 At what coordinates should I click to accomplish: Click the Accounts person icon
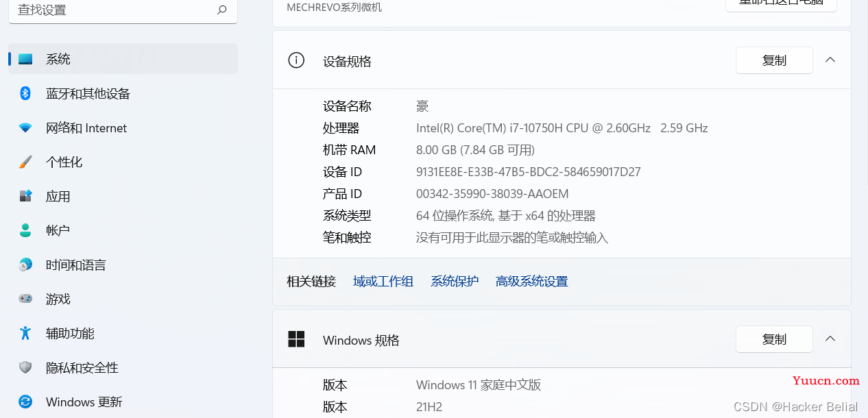click(25, 230)
